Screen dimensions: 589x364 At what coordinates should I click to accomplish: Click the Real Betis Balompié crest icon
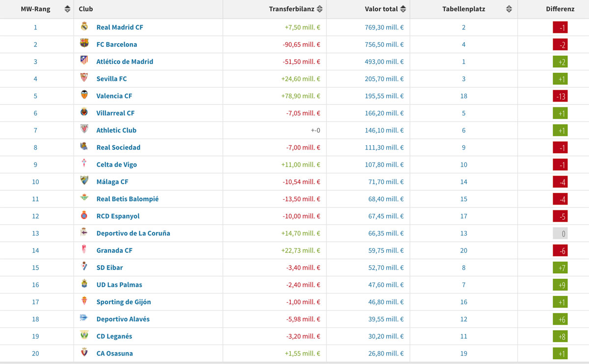pyautogui.click(x=84, y=198)
